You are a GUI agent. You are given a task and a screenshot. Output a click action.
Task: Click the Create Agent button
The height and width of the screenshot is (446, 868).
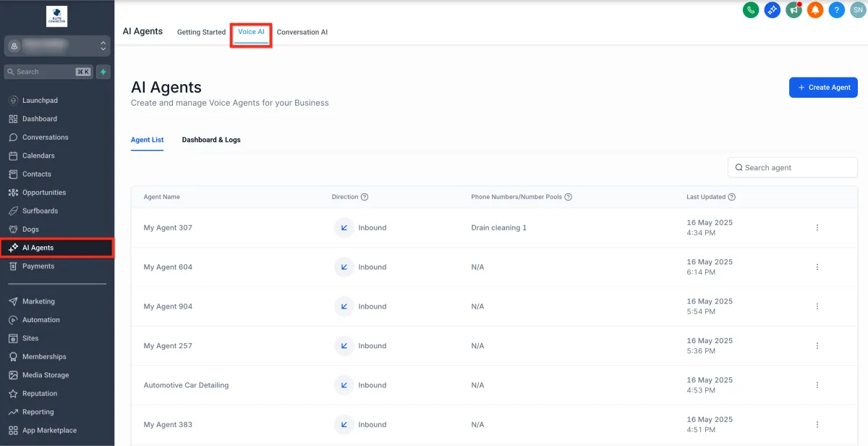click(823, 88)
